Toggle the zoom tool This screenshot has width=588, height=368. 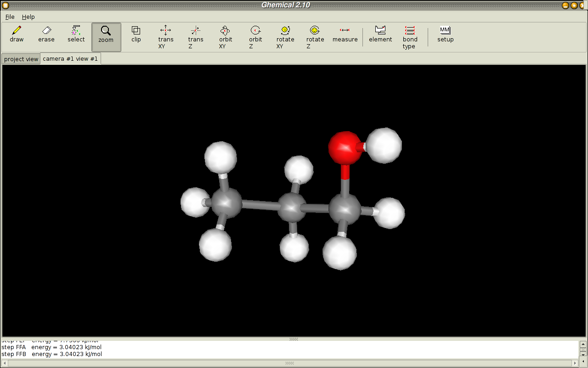[106, 35]
